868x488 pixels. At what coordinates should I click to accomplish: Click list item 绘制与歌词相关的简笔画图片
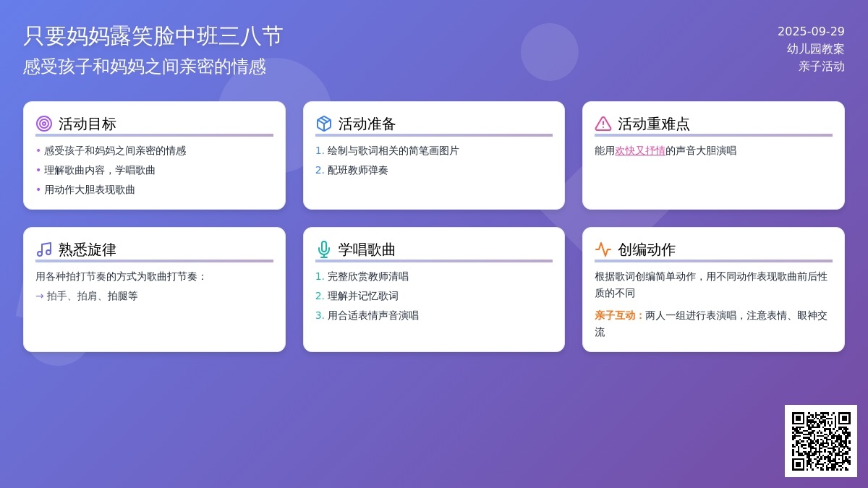click(393, 150)
